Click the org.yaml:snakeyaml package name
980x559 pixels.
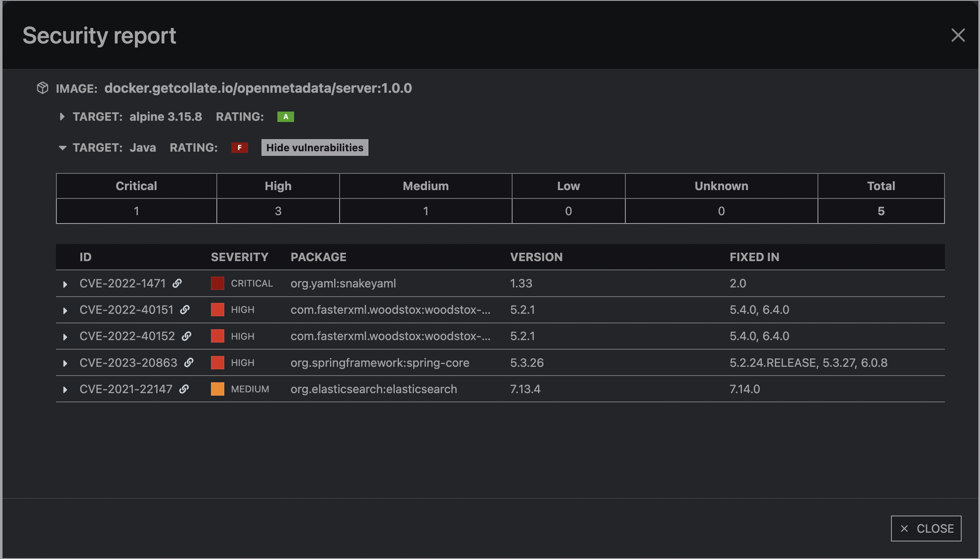pyautogui.click(x=343, y=283)
